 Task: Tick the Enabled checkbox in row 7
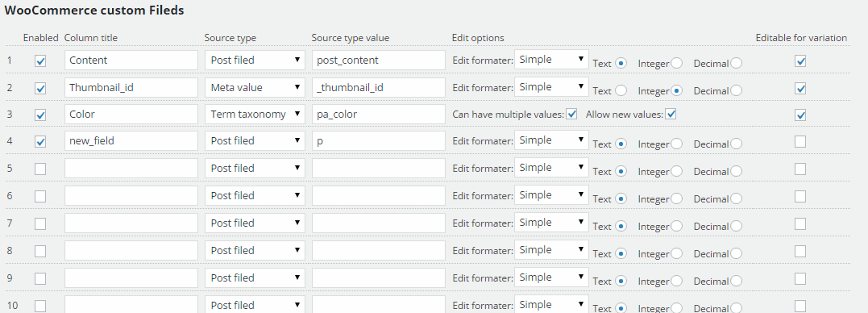click(x=40, y=223)
